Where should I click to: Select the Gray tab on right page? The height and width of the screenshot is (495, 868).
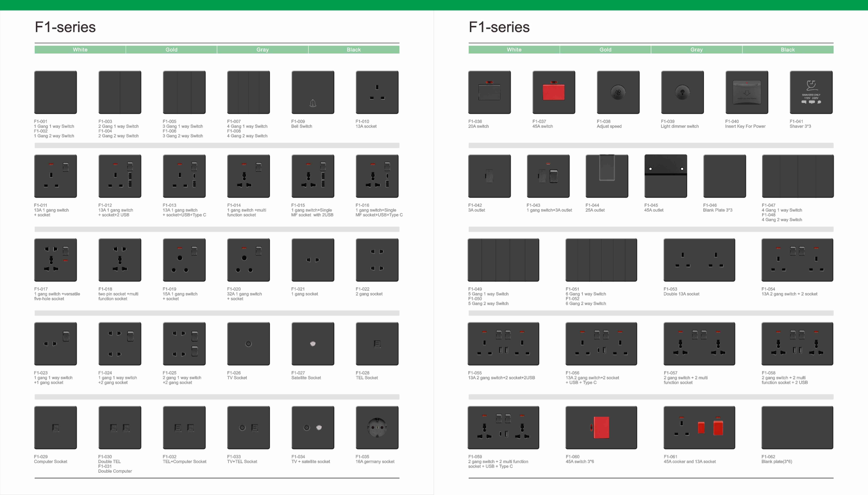[x=697, y=50]
